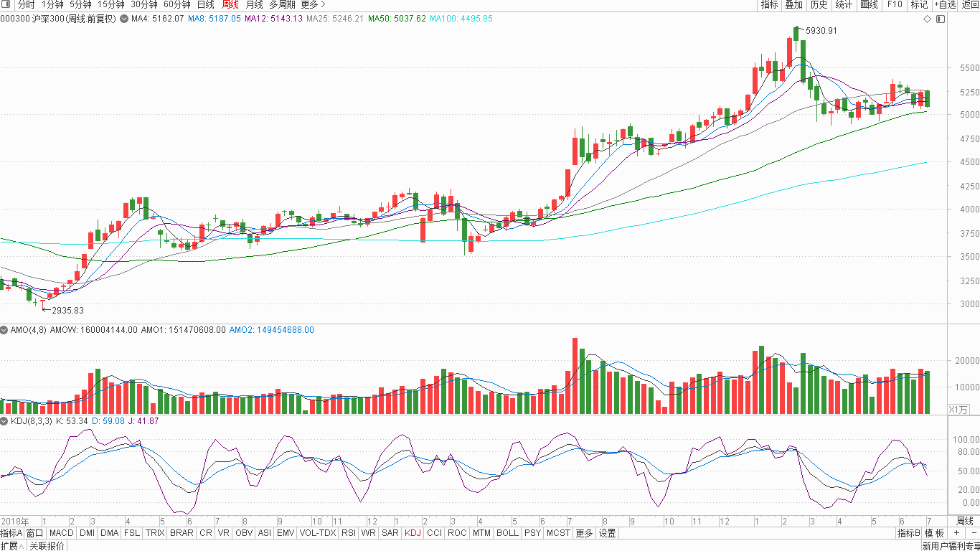Viewport: 980px width, 551px height.
Task: Click the 周线 label at timeline end
Action: pyautogui.click(x=965, y=521)
